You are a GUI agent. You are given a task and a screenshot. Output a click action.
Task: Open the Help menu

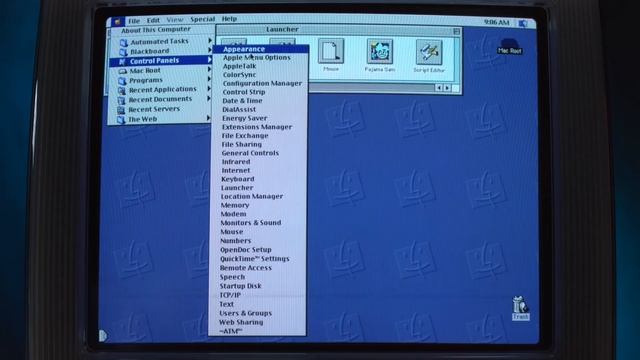(229, 19)
